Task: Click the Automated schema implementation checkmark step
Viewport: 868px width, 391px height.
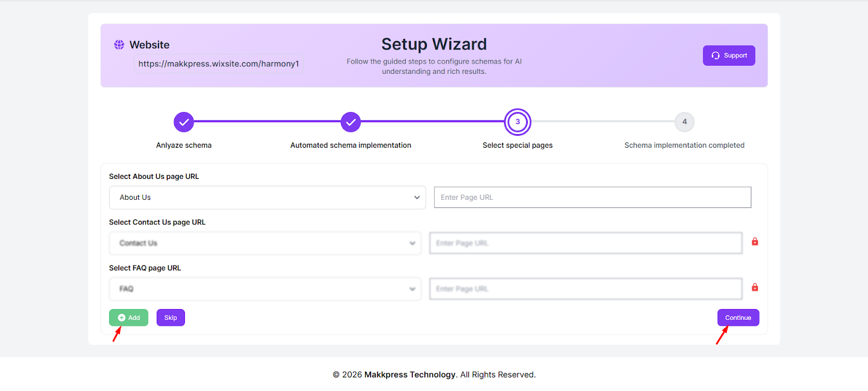Action: pyautogui.click(x=350, y=122)
